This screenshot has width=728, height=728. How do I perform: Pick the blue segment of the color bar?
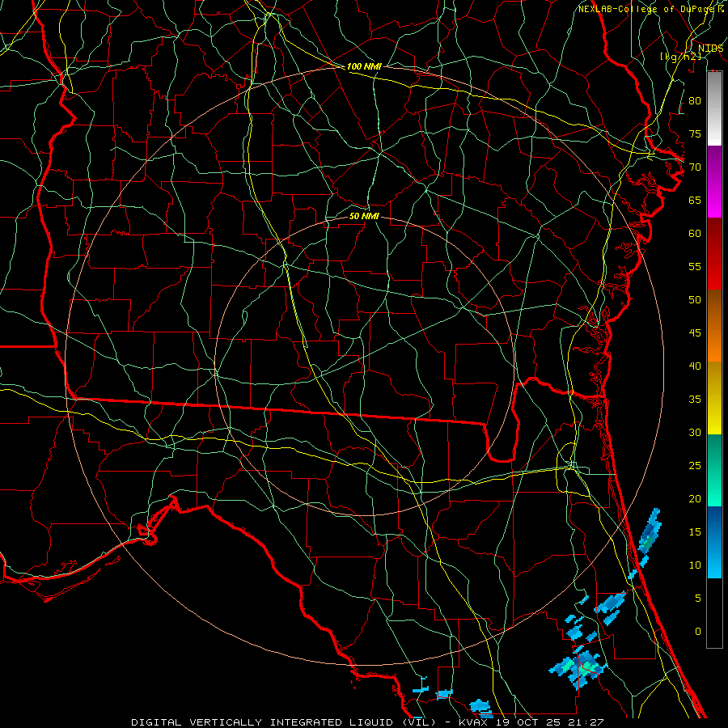click(x=714, y=542)
